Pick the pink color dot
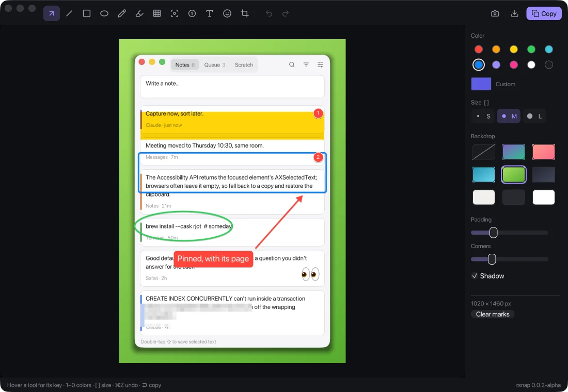Image resolution: width=568 pixels, height=392 pixels. click(x=514, y=65)
